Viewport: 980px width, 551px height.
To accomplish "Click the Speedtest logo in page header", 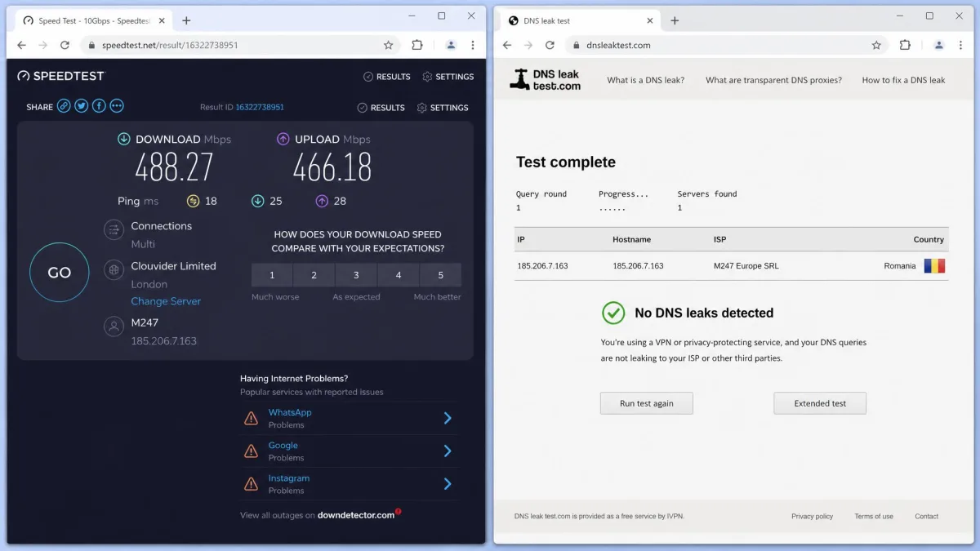I will (x=61, y=76).
